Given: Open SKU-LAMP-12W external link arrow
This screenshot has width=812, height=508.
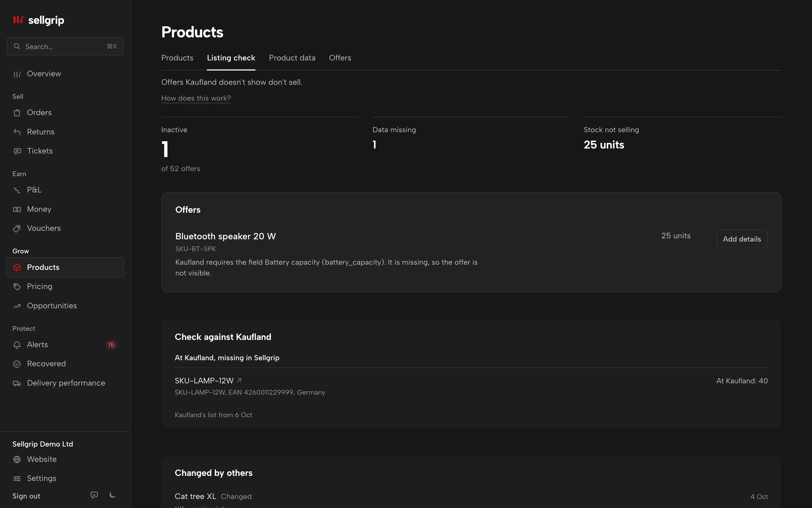Looking at the screenshot, I should [x=239, y=380].
